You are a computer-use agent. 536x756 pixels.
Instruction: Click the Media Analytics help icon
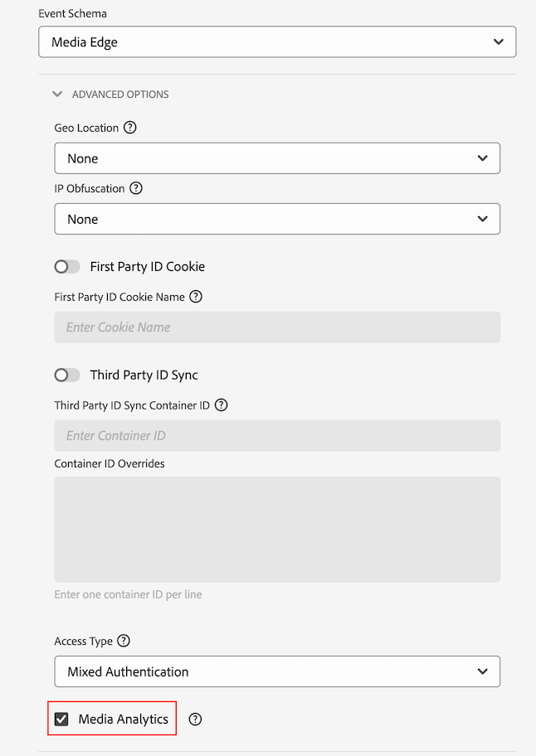[x=195, y=719]
